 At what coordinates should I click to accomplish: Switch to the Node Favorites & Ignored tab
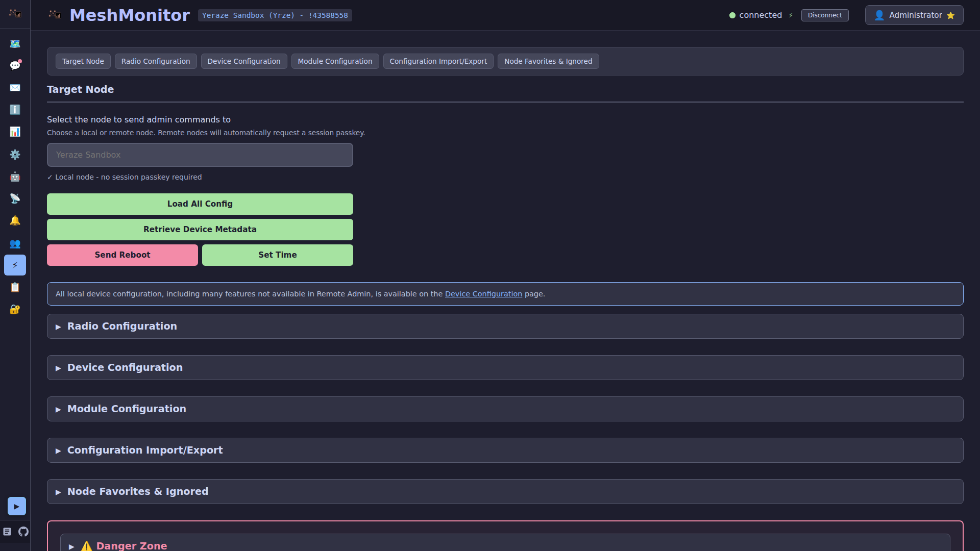[x=548, y=61]
